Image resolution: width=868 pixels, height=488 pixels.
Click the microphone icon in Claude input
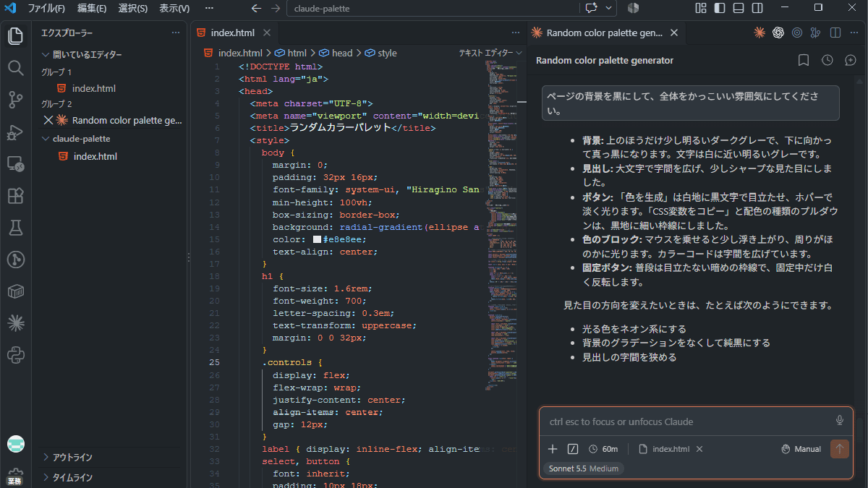pos(840,421)
